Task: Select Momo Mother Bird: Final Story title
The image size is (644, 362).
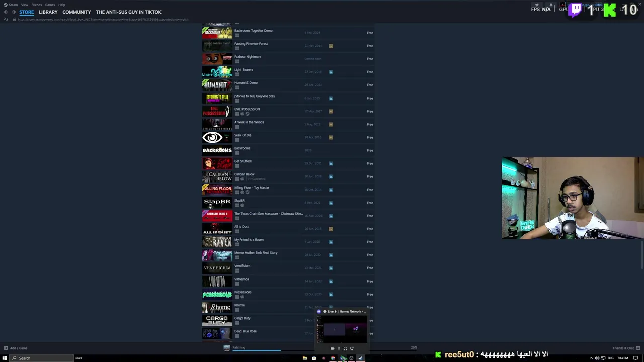Action: (256, 253)
